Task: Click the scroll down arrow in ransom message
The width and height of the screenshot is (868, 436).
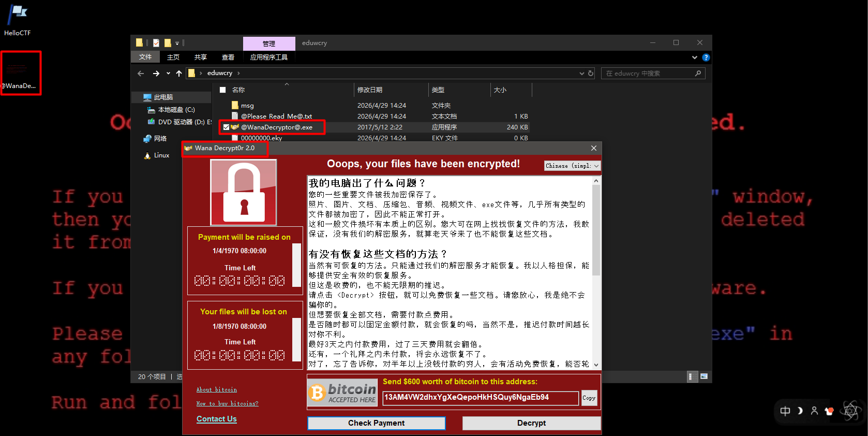Action: point(596,365)
